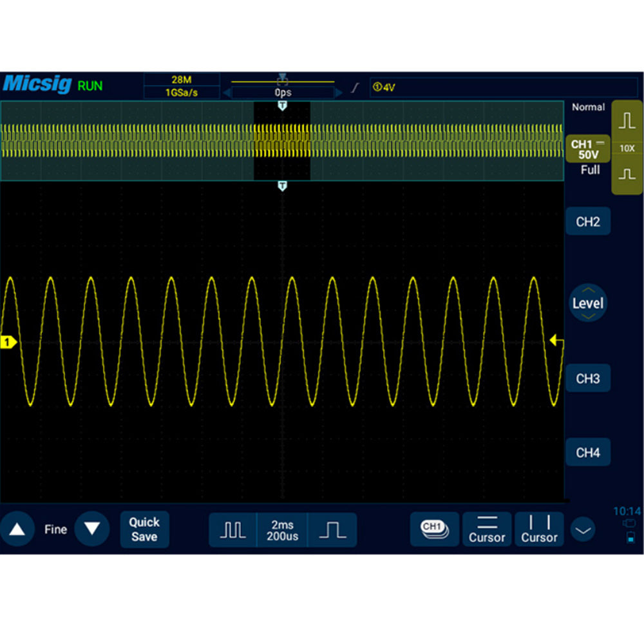Tap the RUN status to stop acquisition

(90, 86)
